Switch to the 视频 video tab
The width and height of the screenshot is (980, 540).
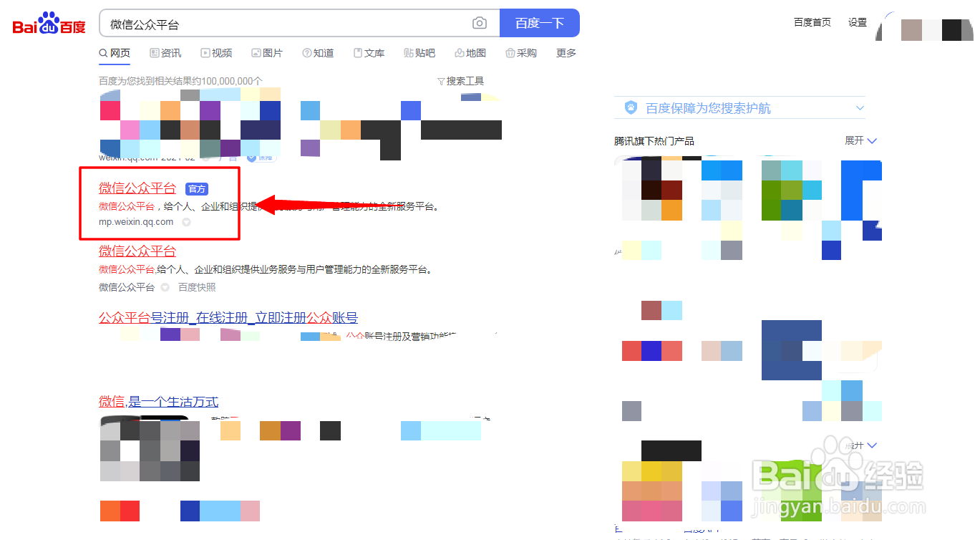click(216, 52)
